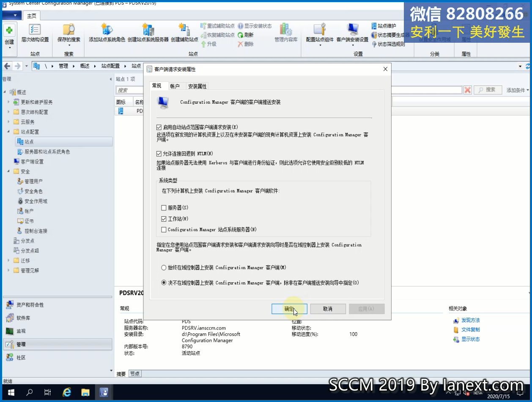Open 证书 node

pyautogui.click(x=25, y=221)
